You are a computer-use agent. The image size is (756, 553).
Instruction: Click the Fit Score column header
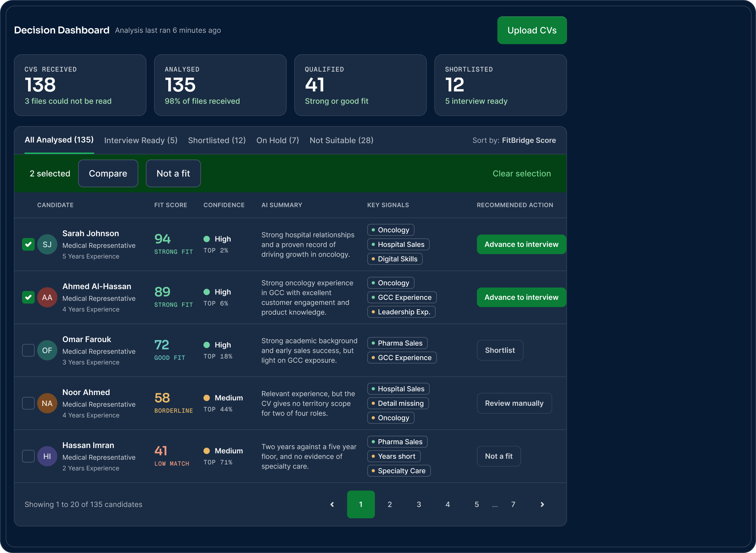pyautogui.click(x=170, y=205)
